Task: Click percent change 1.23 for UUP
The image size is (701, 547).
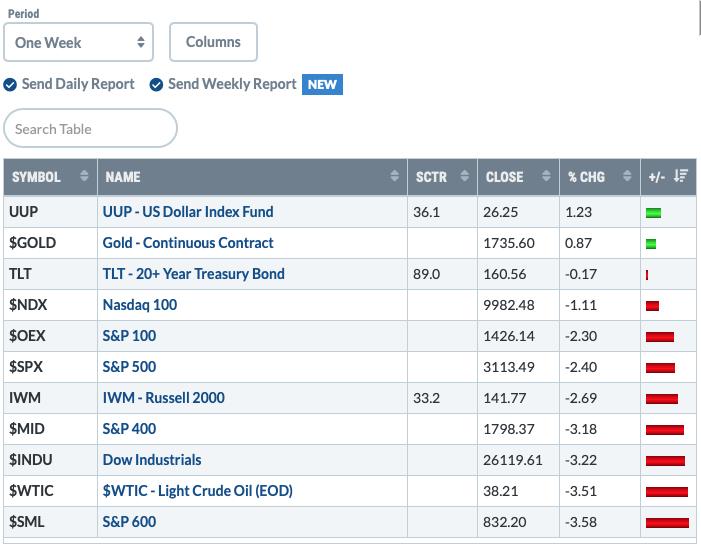Action: (578, 212)
